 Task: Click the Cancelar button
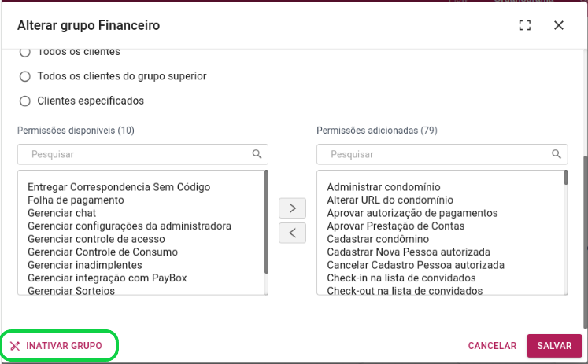492,346
